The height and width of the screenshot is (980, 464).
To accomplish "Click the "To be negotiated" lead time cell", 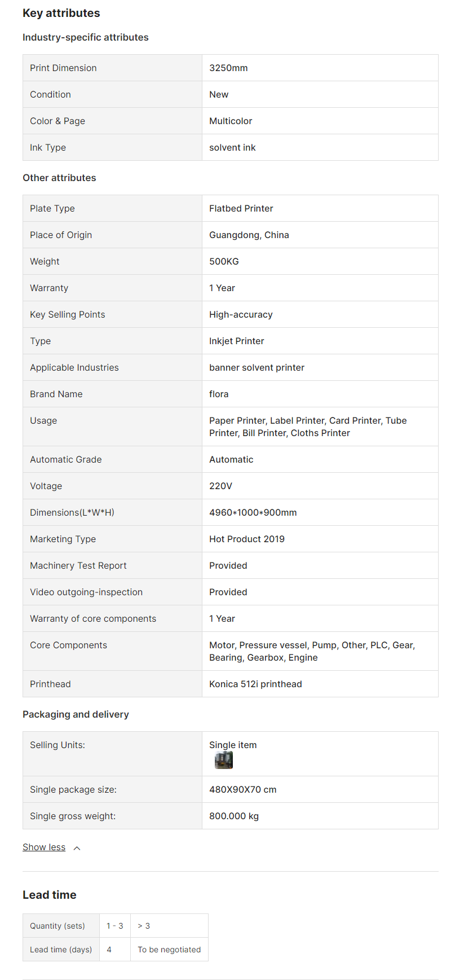I will coord(169,950).
